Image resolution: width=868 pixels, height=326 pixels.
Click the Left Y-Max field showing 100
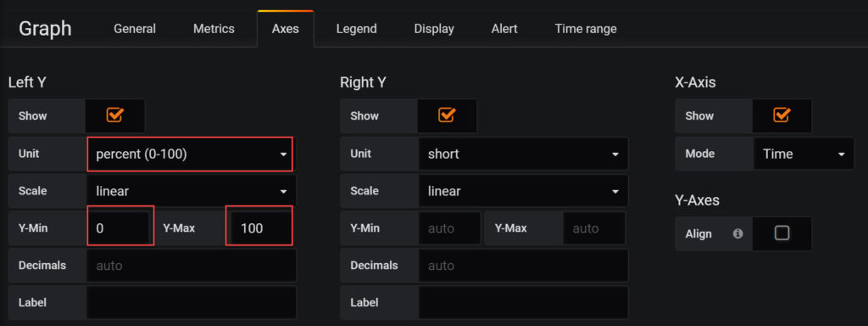point(259,228)
